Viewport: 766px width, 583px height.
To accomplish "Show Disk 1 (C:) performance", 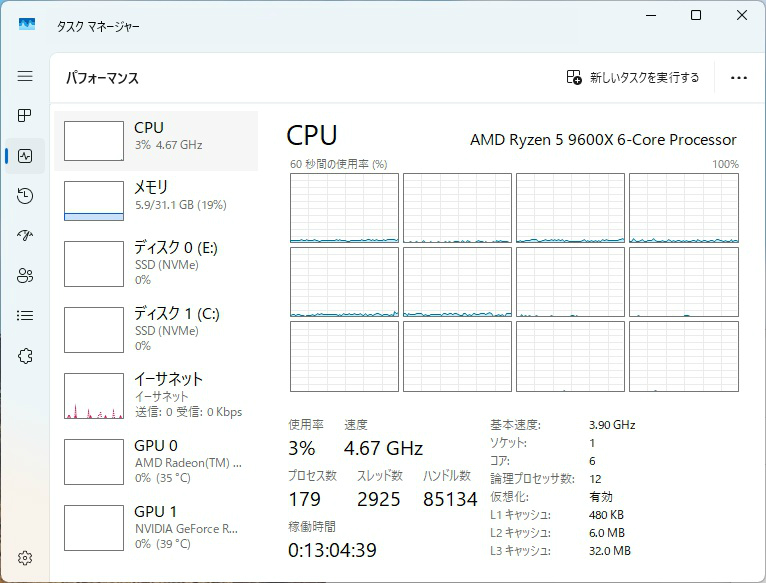I will (156, 329).
